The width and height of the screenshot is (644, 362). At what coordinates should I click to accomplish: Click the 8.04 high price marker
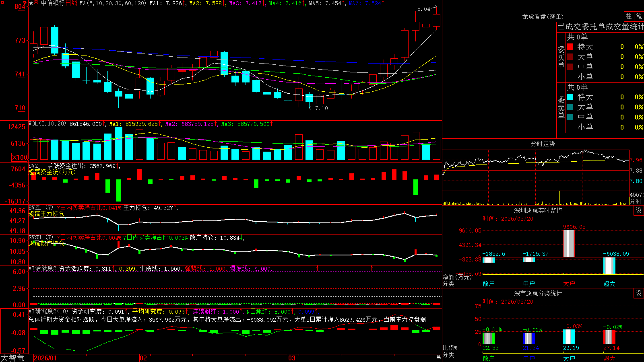(423, 9)
